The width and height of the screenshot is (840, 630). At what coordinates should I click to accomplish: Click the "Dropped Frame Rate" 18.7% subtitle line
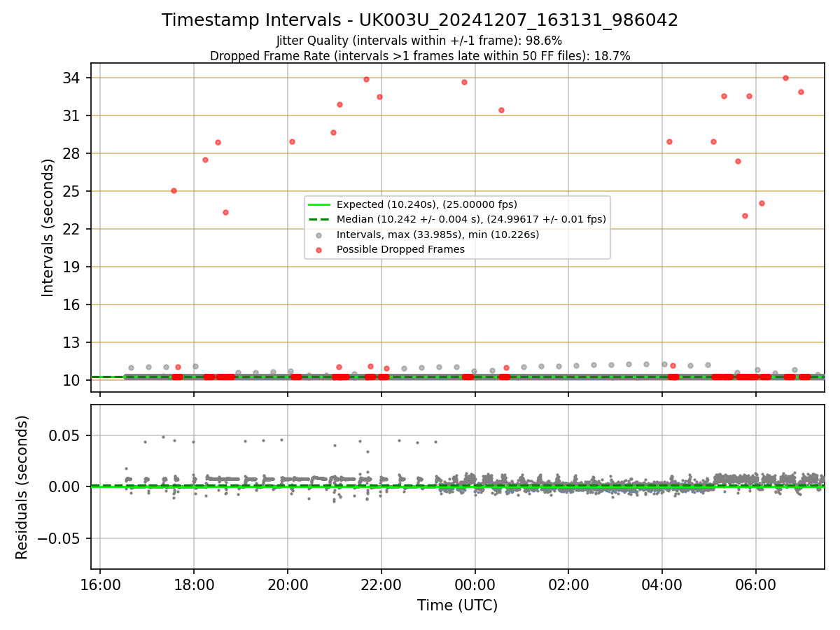coord(420,56)
